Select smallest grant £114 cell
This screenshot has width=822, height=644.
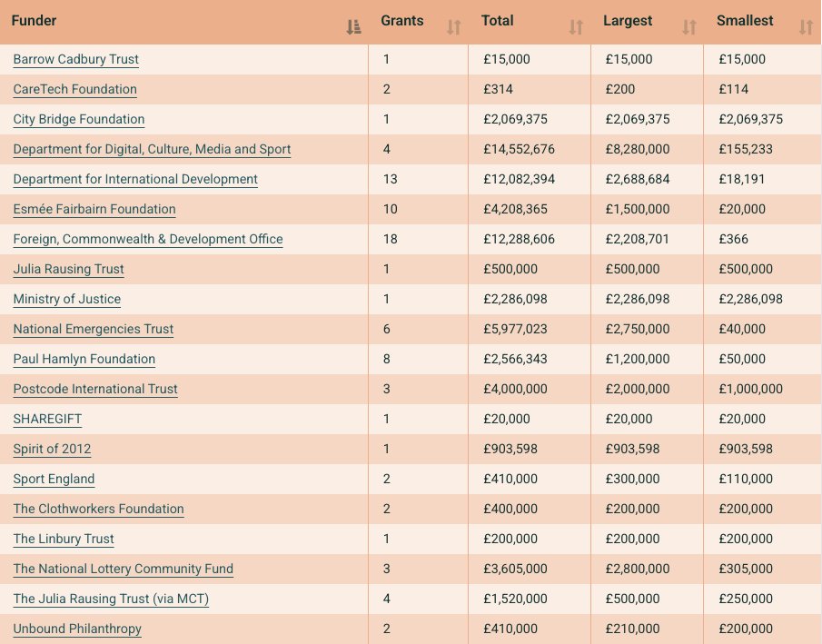pos(763,89)
